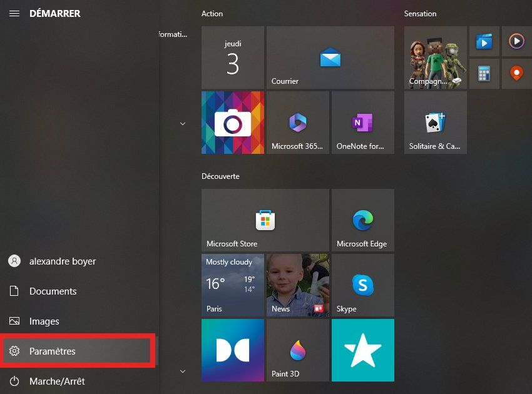This screenshot has width=532, height=394.
Task: Launch the Solitaire & Casual Games tile
Action: tap(436, 123)
